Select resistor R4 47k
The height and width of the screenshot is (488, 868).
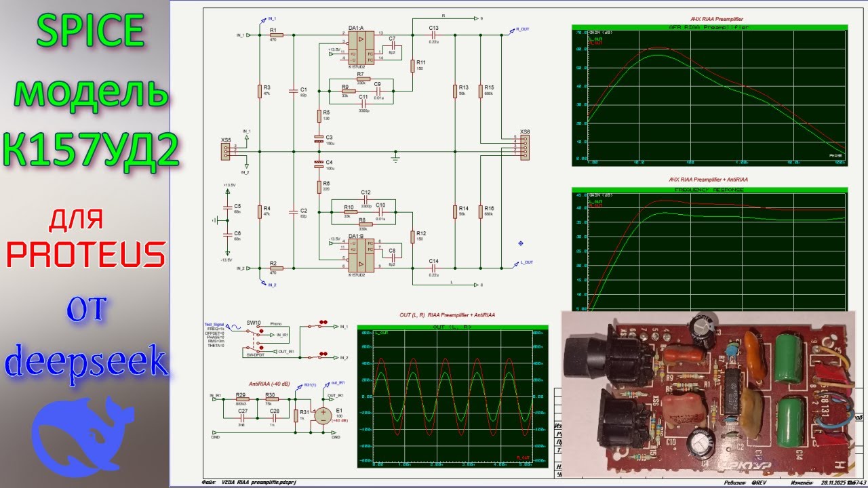(x=259, y=211)
